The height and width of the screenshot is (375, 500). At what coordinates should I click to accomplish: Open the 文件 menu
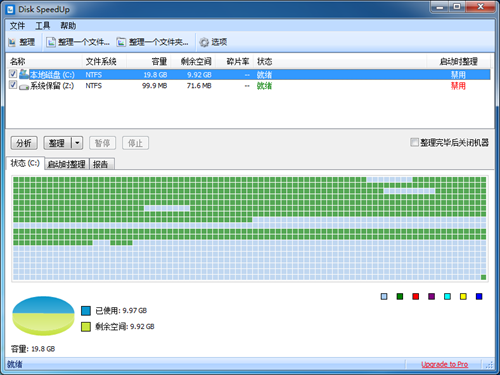[17, 26]
